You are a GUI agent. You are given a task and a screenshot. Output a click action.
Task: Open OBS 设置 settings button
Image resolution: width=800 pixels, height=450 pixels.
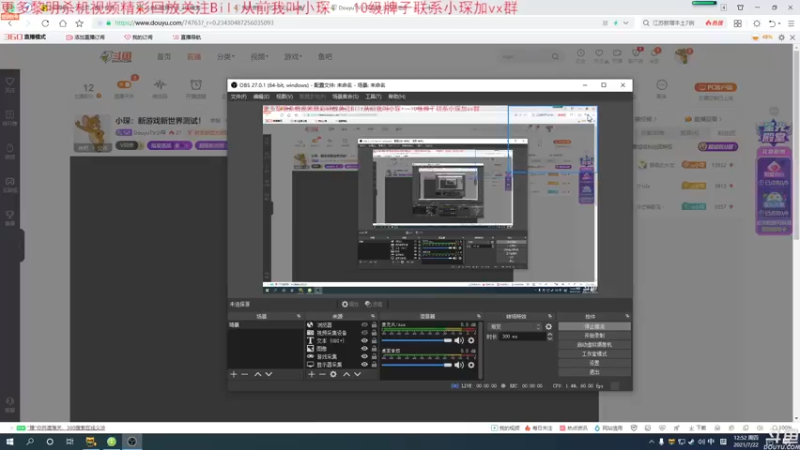[x=594, y=363]
